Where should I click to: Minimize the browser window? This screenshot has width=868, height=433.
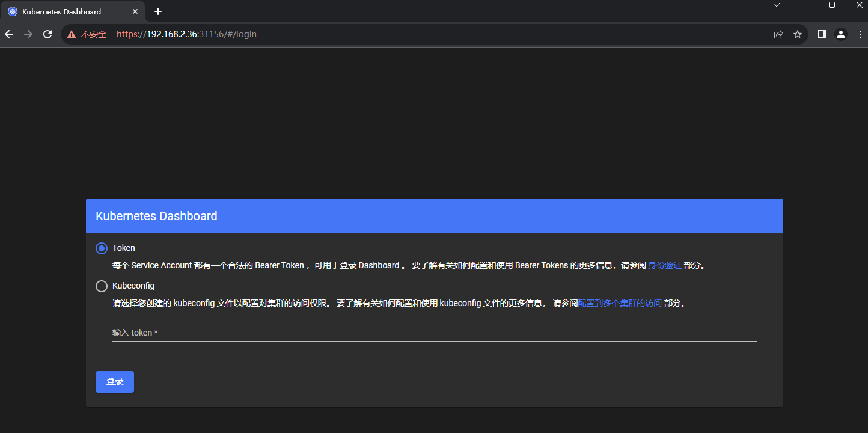[804, 5]
